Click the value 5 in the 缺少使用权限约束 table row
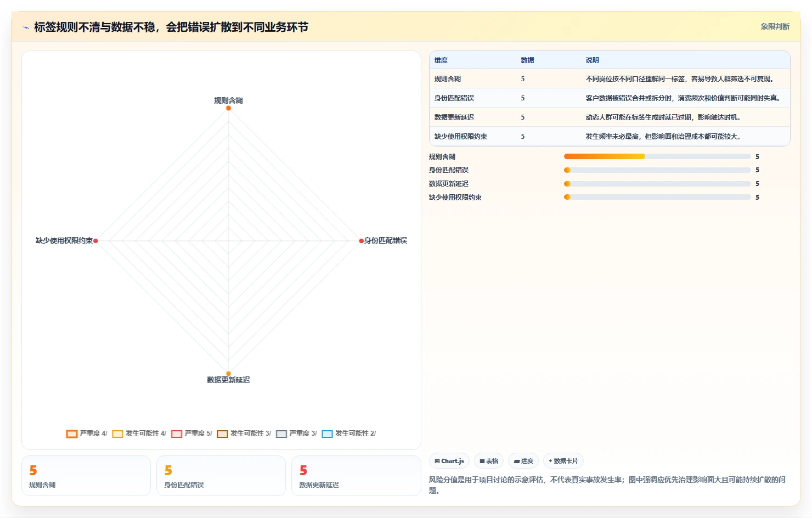Screen dimensions: 812x518 pos(523,137)
